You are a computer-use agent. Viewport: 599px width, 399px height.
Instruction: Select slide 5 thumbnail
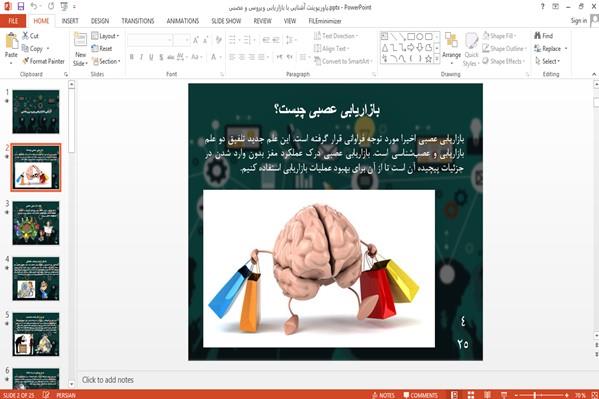(36, 334)
